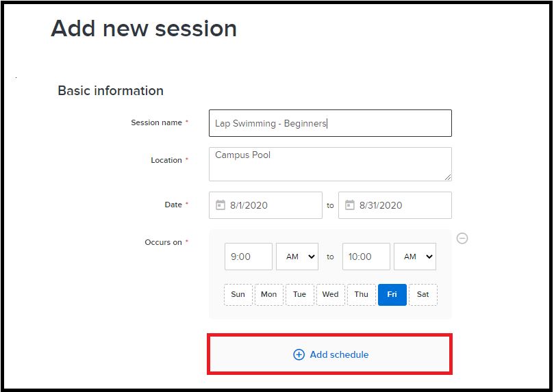The height and width of the screenshot is (392, 554).
Task: Click the remove schedule minus icon
Action: pyautogui.click(x=462, y=238)
